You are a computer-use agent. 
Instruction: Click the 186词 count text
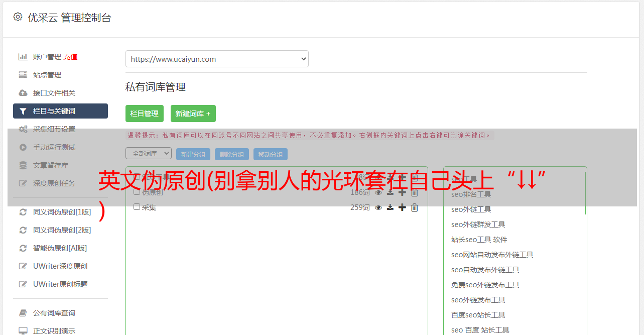pyautogui.click(x=360, y=192)
